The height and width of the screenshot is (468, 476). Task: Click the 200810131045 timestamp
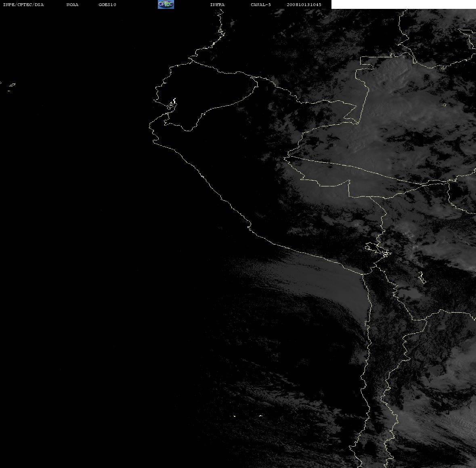[304, 4]
